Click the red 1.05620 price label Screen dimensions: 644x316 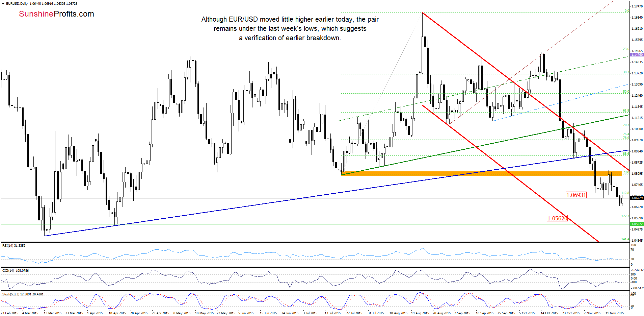(557, 218)
